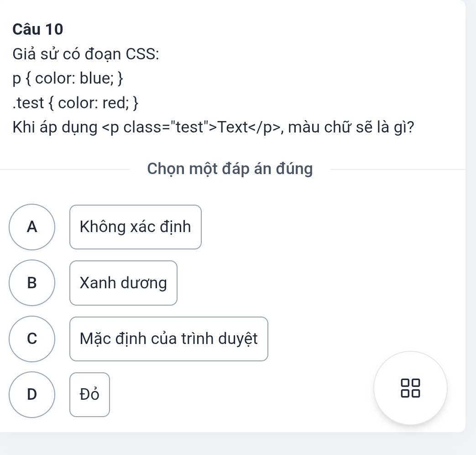Click the 'Câu 10' question heading

pyautogui.click(x=38, y=29)
